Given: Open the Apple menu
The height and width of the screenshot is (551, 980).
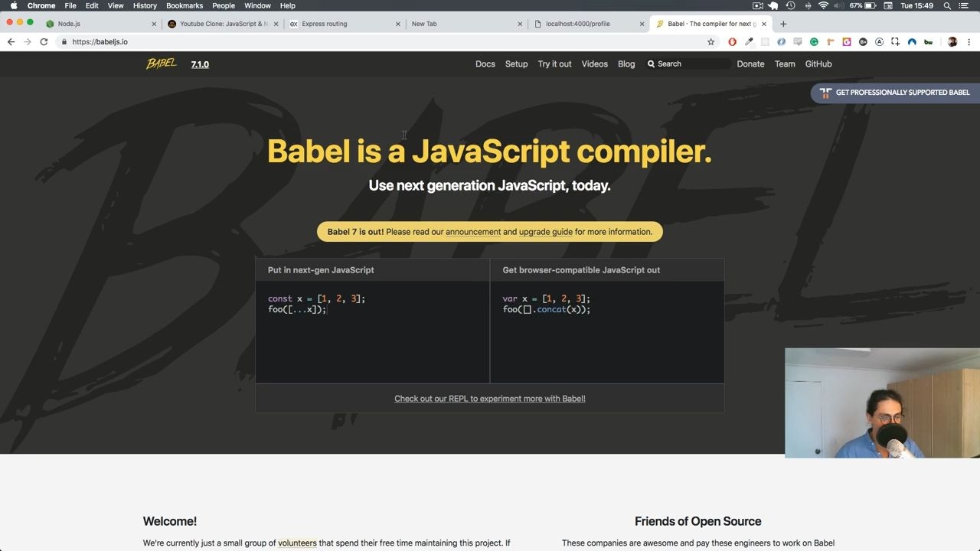Looking at the screenshot, I should (13, 5).
